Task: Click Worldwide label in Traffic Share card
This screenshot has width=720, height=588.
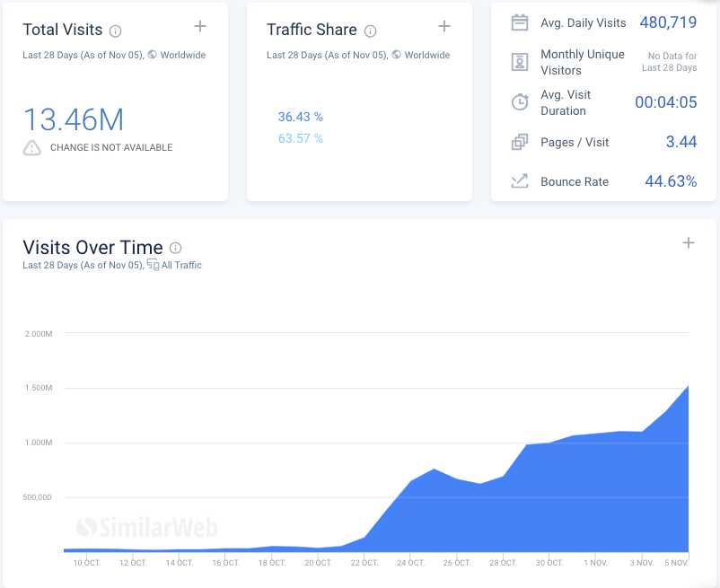Action: [427, 55]
